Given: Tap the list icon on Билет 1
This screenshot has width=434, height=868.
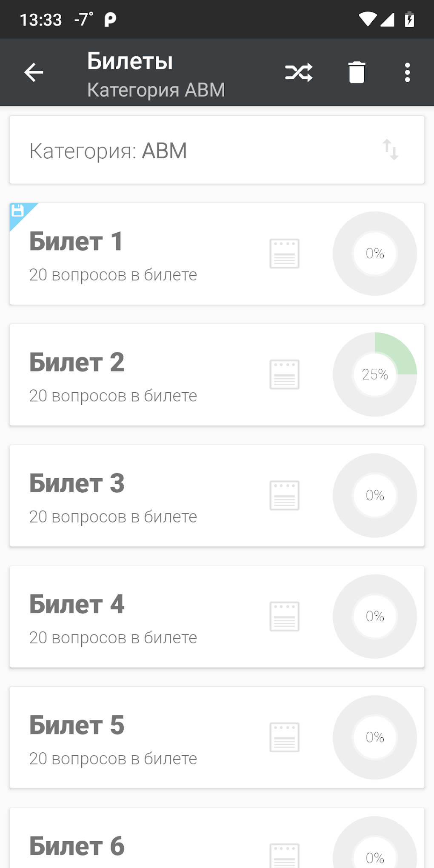Looking at the screenshot, I should (284, 254).
